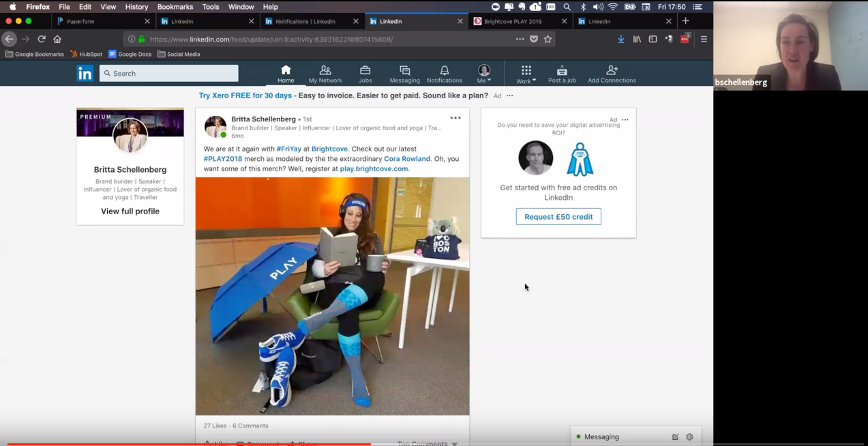Switch to Paperform tab

(x=104, y=21)
